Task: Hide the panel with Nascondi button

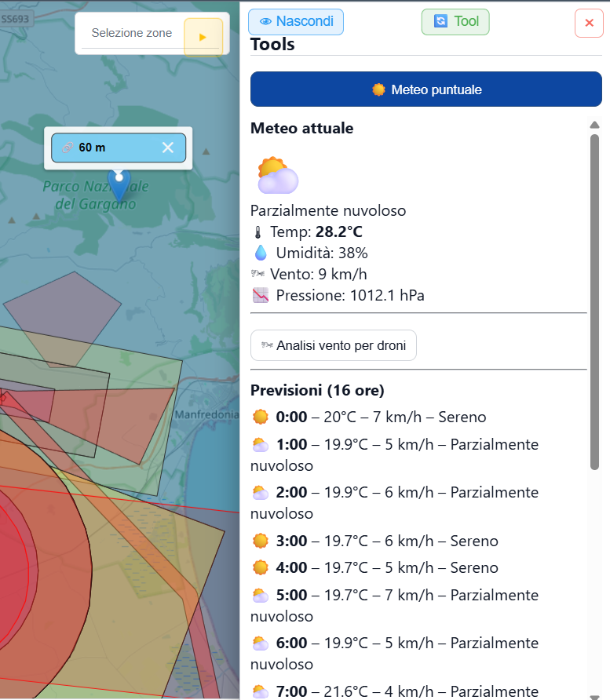Action: click(x=296, y=21)
